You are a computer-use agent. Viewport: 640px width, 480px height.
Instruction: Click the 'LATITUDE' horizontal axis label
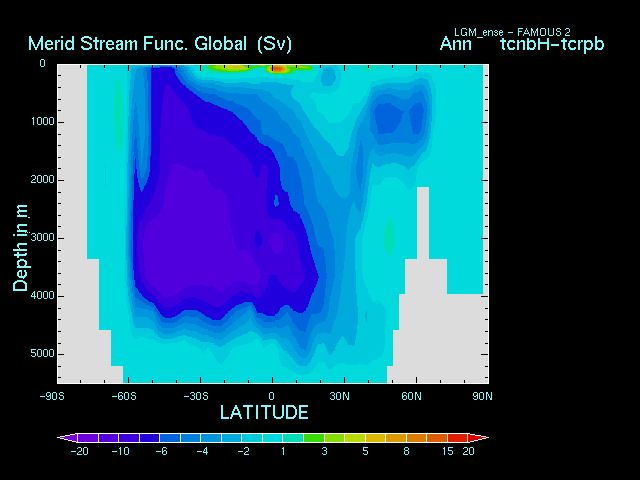point(264,412)
